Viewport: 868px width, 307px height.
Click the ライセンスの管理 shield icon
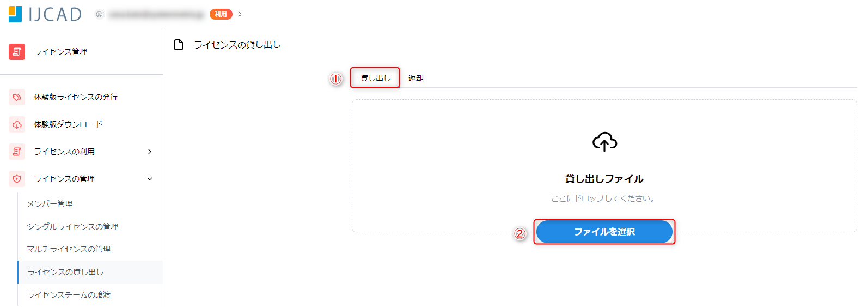tap(17, 179)
